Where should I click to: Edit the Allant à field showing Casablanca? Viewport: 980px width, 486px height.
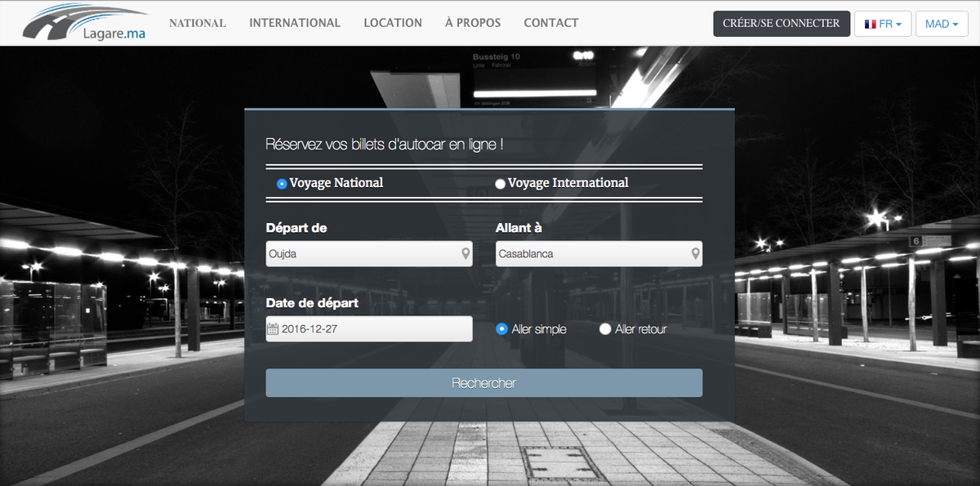tap(599, 254)
